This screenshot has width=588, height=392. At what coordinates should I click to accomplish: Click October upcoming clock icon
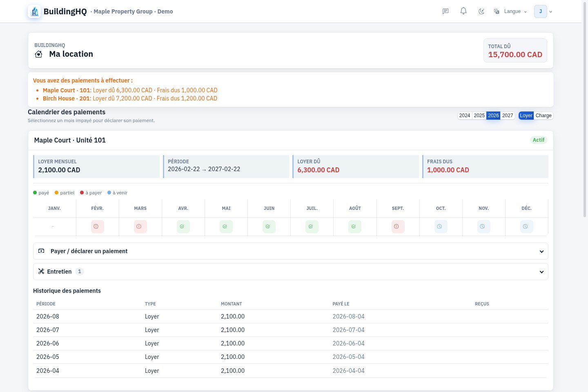click(x=441, y=227)
